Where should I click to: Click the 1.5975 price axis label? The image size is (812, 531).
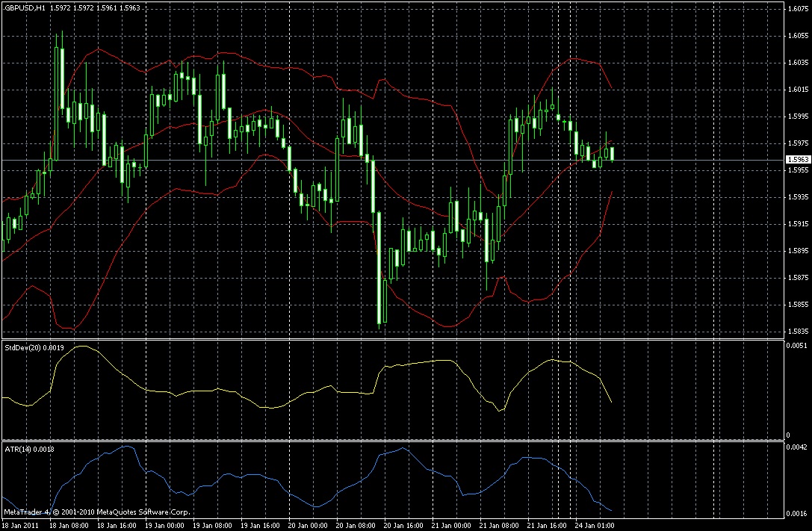click(798, 143)
